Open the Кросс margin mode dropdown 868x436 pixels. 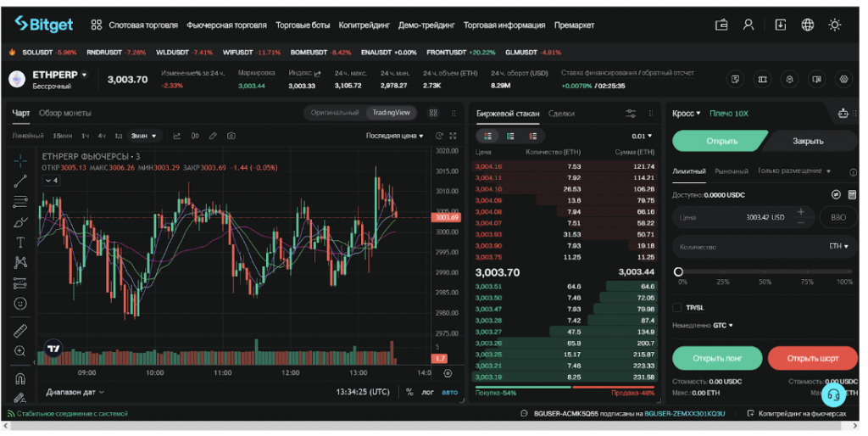point(686,114)
